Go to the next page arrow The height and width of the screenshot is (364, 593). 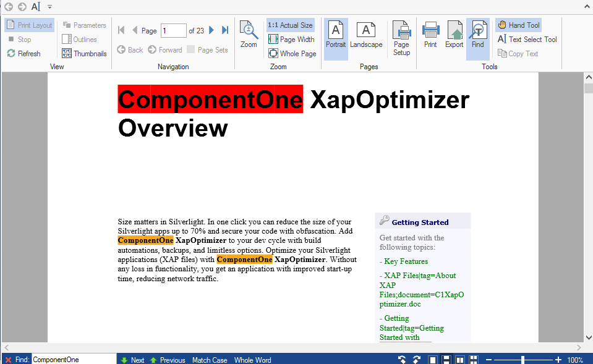(211, 30)
